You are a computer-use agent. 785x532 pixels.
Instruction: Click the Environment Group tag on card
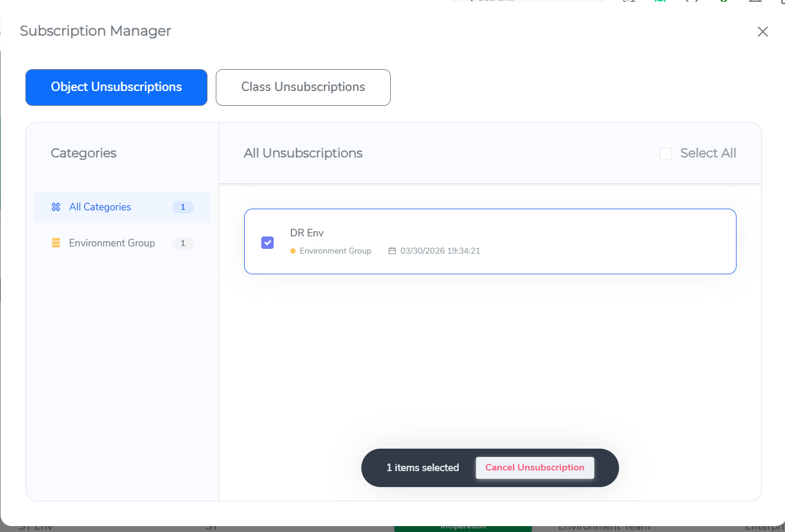(x=335, y=251)
